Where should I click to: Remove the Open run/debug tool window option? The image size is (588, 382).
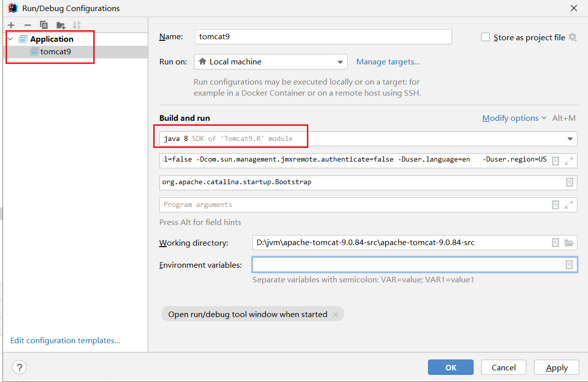point(336,314)
